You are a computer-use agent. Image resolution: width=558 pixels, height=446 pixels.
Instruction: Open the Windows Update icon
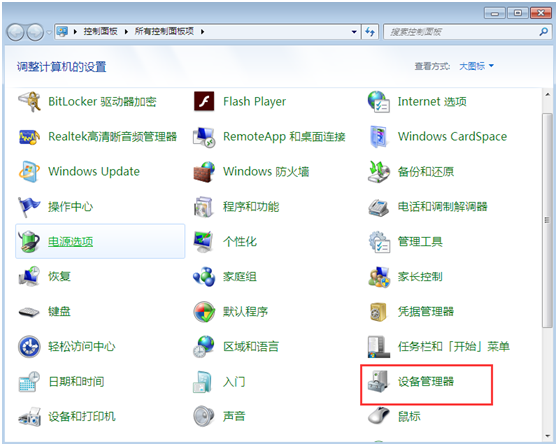pyautogui.click(x=29, y=172)
